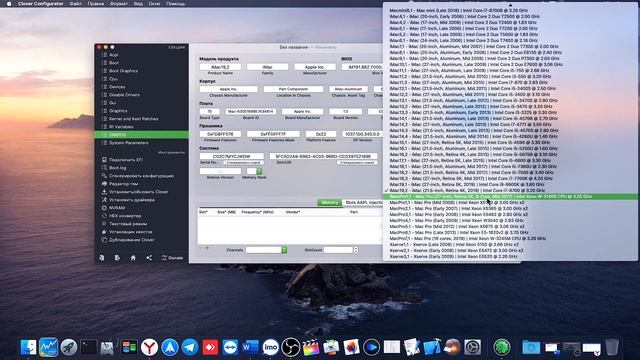Open HEX конвертер tool icon
Image resolution: width=640 pixels, height=360 pixels.
click(x=104, y=216)
